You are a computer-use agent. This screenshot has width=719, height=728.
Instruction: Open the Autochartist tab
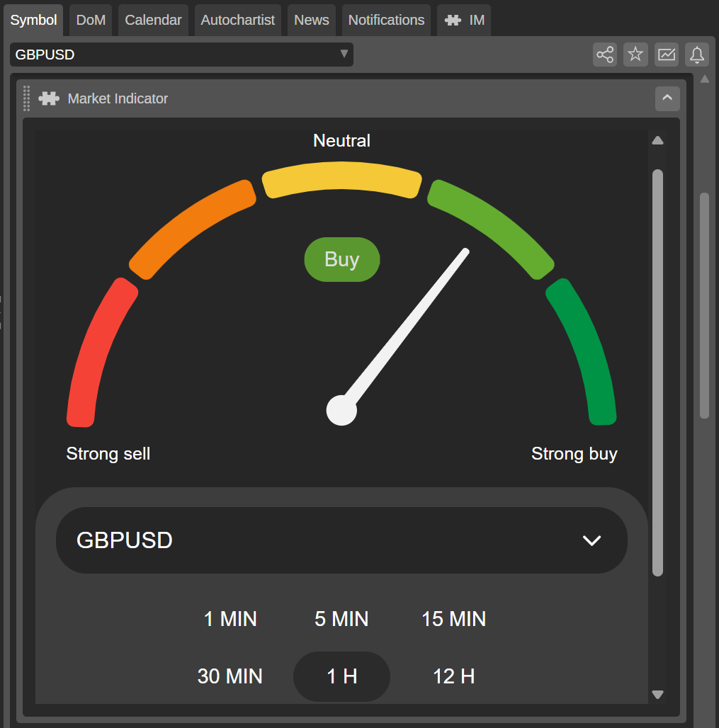(237, 20)
